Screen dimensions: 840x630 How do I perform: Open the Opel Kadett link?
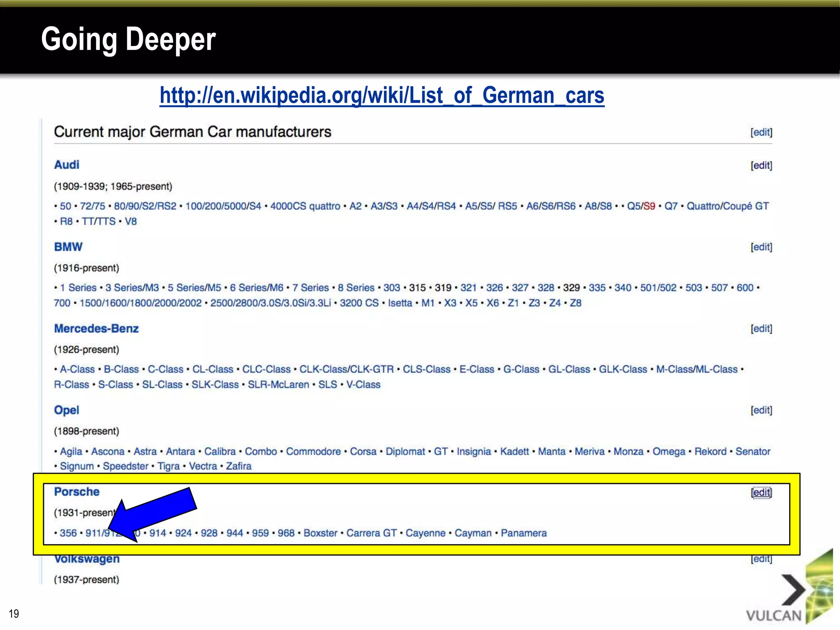(514, 452)
